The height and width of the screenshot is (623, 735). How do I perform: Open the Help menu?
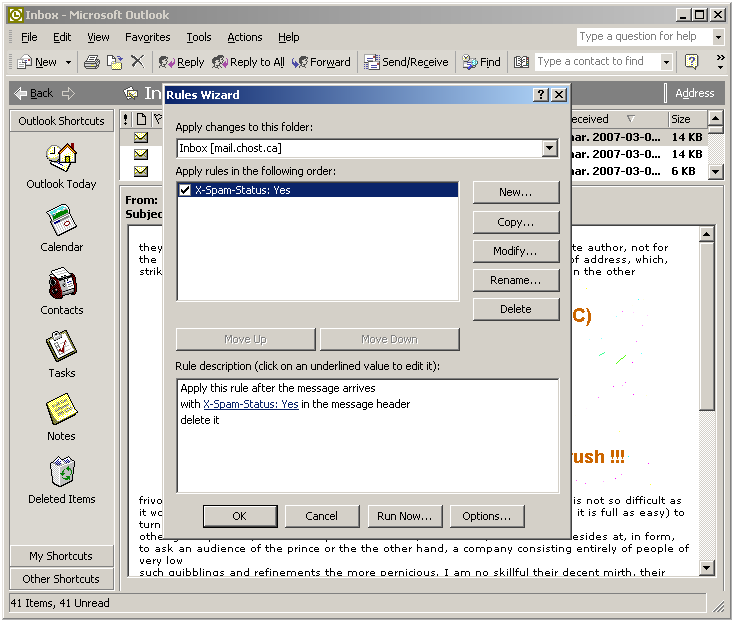pos(288,37)
